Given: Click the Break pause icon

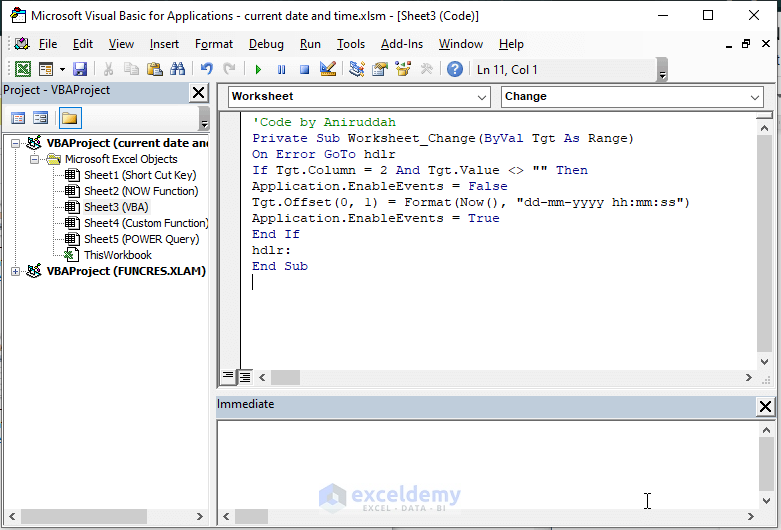Looking at the screenshot, I should pos(281,69).
